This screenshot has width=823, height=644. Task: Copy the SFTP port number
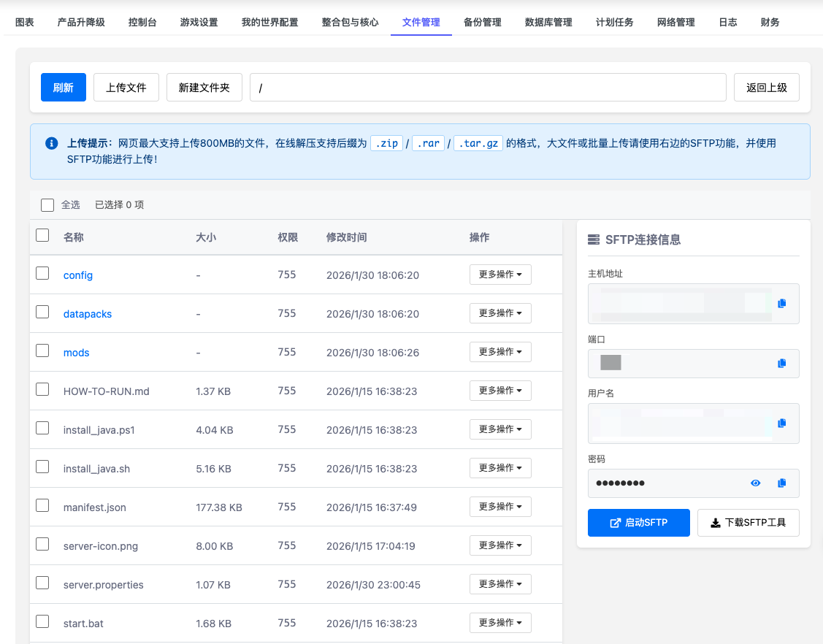(782, 363)
